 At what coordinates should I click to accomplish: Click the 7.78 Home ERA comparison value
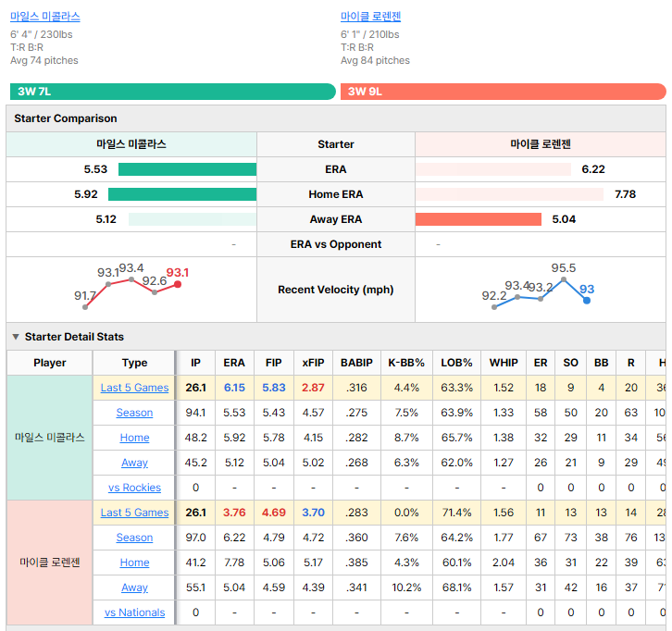pos(626,194)
